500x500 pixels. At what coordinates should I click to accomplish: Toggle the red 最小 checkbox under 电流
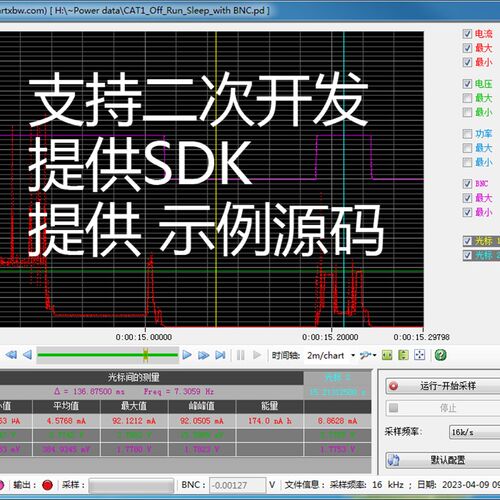coord(467,62)
